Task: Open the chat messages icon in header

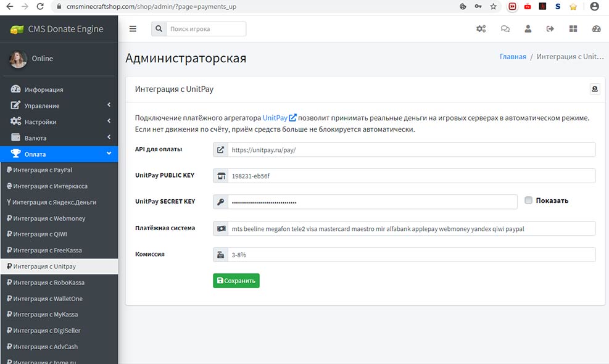Action: [505, 29]
